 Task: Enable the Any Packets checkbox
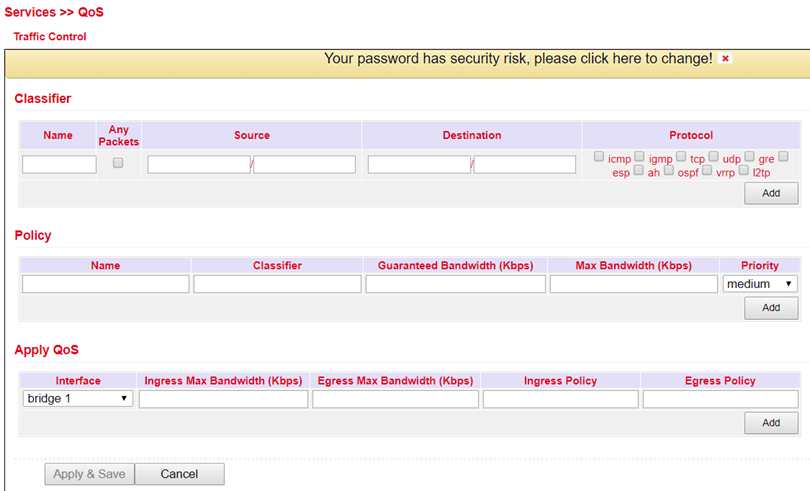point(118,163)
